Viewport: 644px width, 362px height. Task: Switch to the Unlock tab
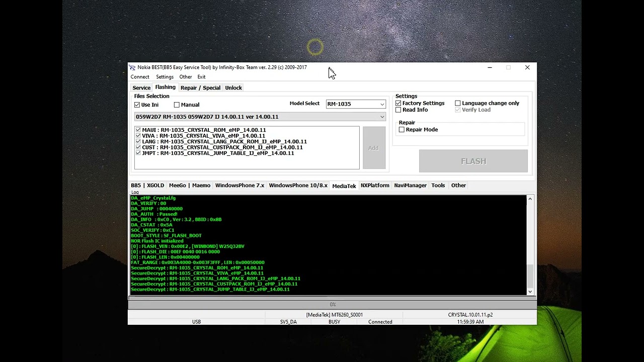(x=233, y=88)
